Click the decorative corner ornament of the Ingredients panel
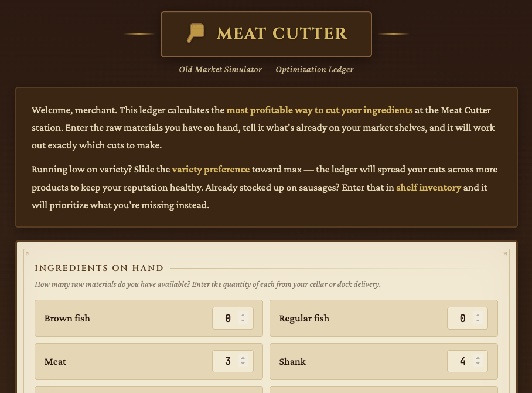This screenshot has width=532, height=393. [27, 253]
